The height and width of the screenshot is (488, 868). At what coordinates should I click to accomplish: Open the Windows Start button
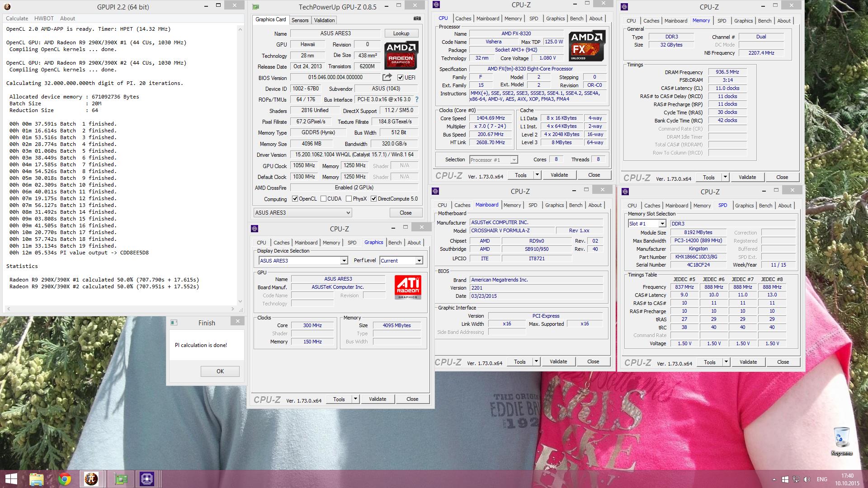(11, 479)
